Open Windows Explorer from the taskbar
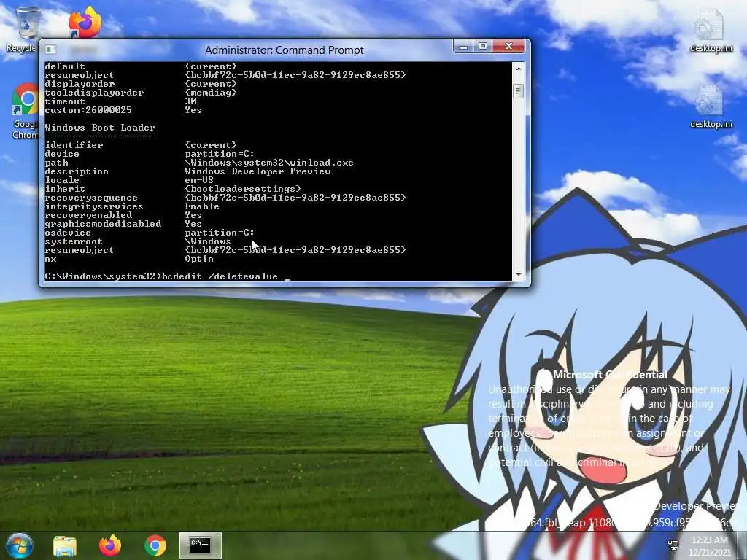The height and width of the screenshot is (560, 747). (65, 545)
